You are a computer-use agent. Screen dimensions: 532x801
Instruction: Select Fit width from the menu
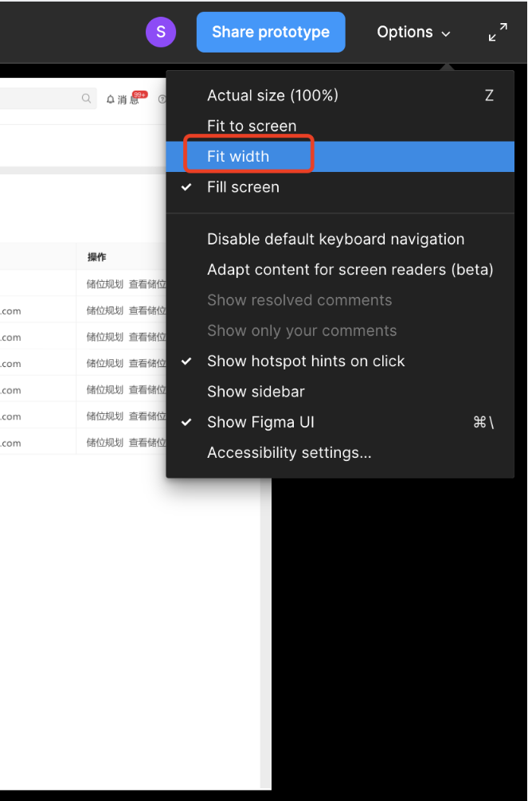tap(238, 156)
